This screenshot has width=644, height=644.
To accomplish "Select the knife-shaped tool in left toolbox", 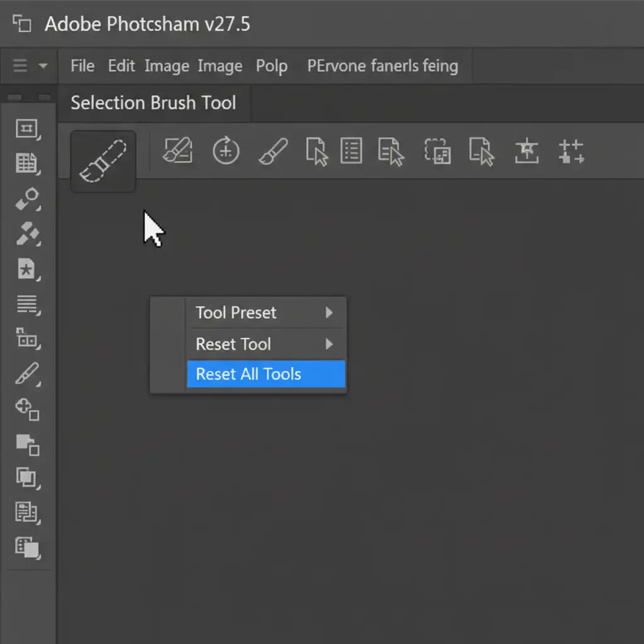I will tap(27, 374).
